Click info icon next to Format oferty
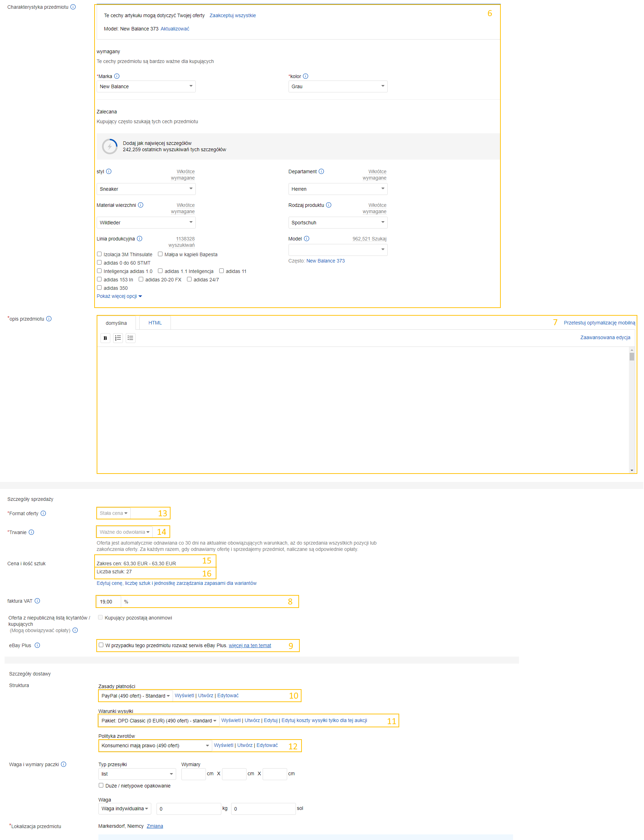 (x=43, y=514)
